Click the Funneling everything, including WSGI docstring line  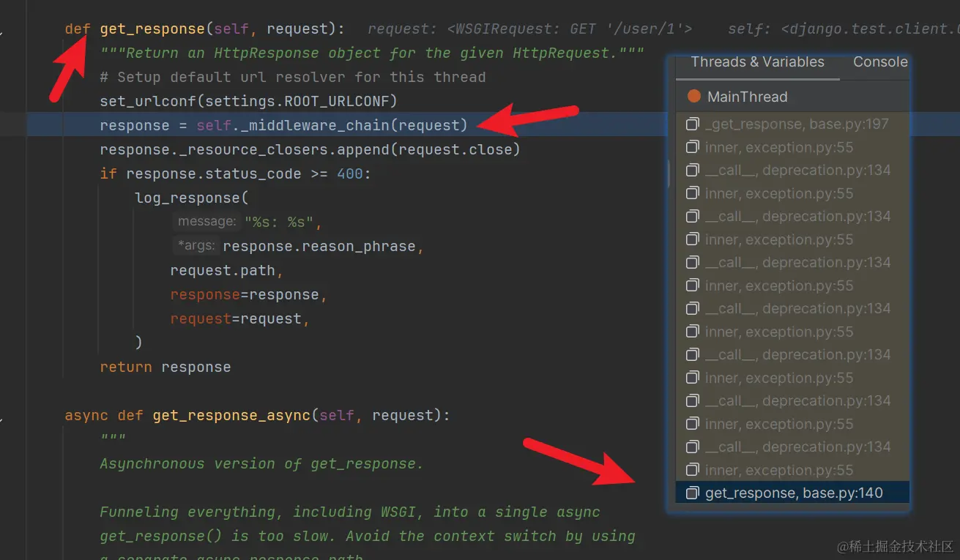click(x=350, y=512)
